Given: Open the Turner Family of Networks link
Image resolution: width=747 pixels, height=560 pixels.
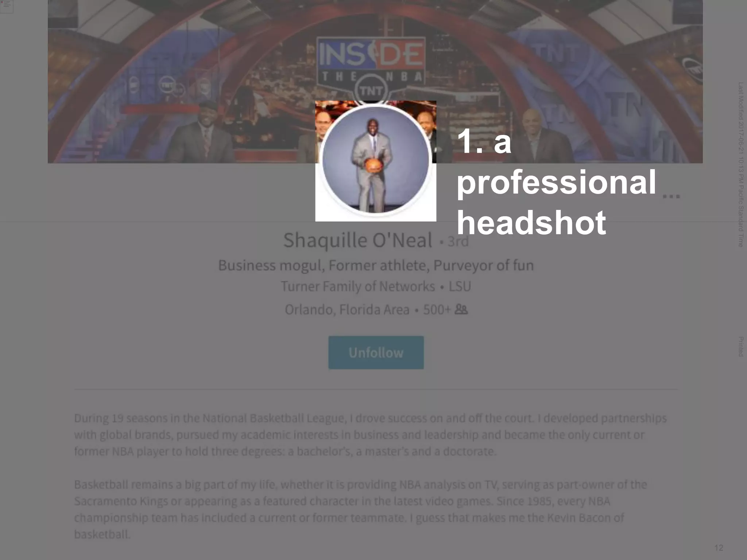Looking at the screenshot, I should tap(358, 287).
